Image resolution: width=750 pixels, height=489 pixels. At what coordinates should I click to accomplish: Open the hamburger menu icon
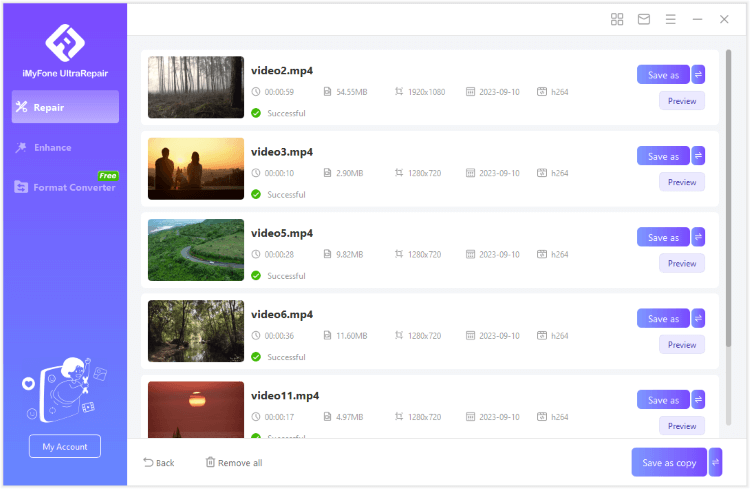[671, 19]
